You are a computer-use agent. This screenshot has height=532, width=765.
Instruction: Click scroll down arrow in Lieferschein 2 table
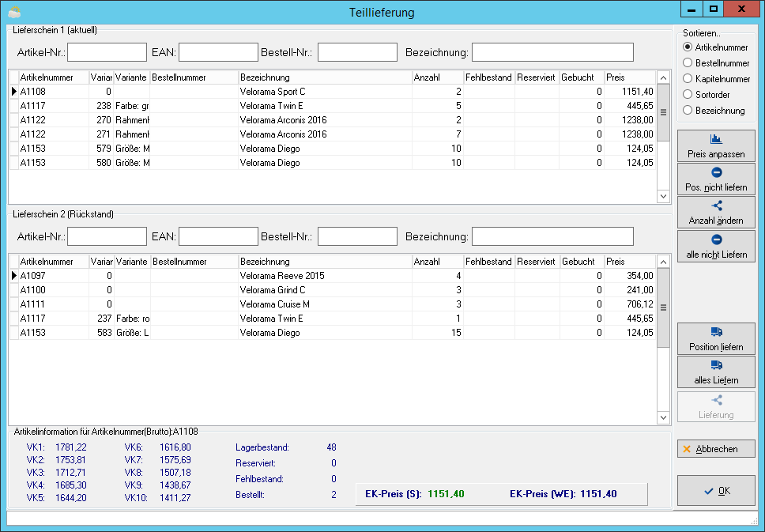coord(663,417)
